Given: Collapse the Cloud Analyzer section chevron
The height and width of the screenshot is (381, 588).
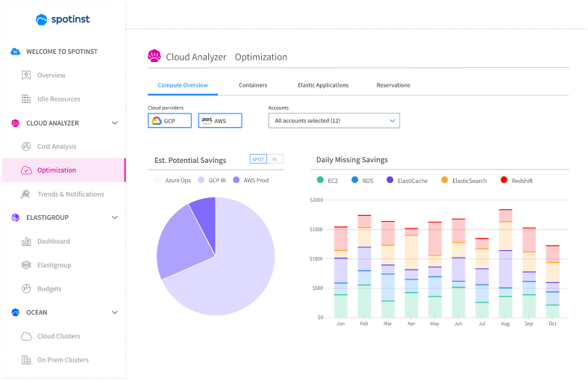Looking at the screenshot, I should (x=115, y=123).
